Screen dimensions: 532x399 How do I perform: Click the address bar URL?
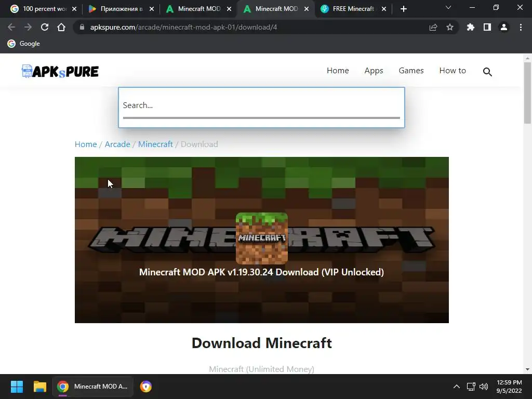click(183, 27)
